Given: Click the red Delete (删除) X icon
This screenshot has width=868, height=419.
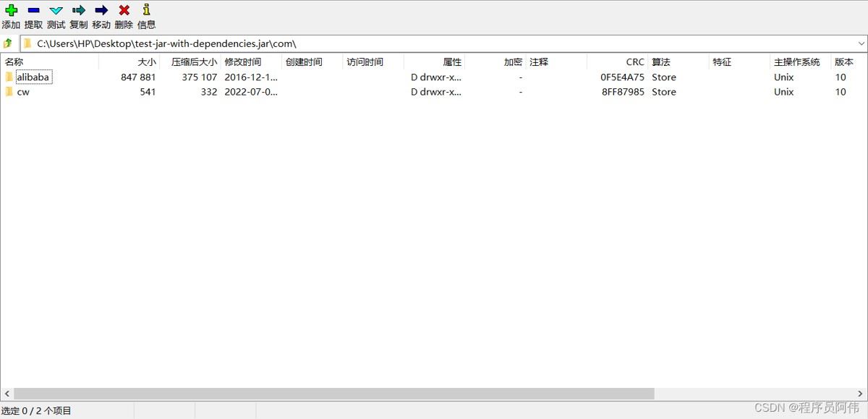Looking at the screenshot, I should (x=124, y=10).
